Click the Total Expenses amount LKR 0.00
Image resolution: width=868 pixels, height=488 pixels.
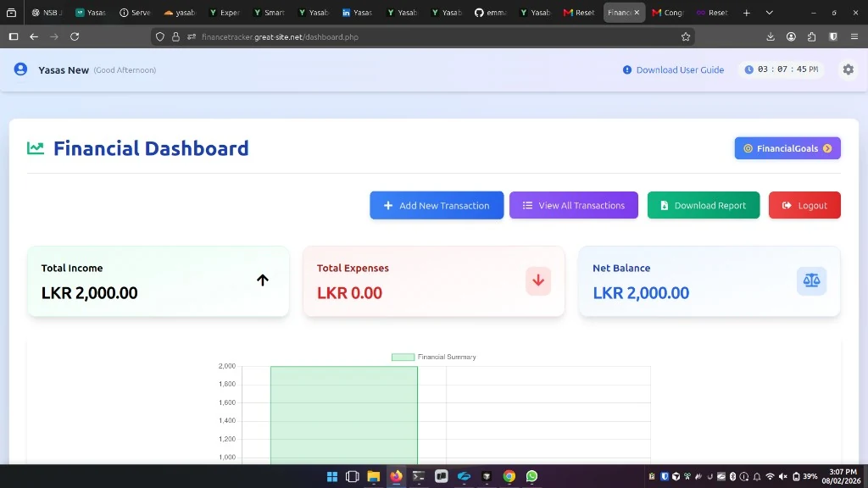pyautogui.click(x=349, y=292)
